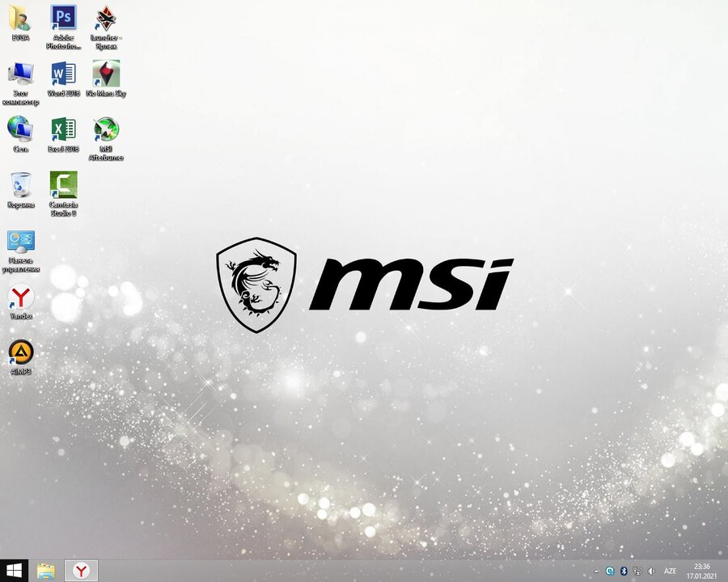
Task: Open the clock showing 23:36
Action: (x=701, y=571)
